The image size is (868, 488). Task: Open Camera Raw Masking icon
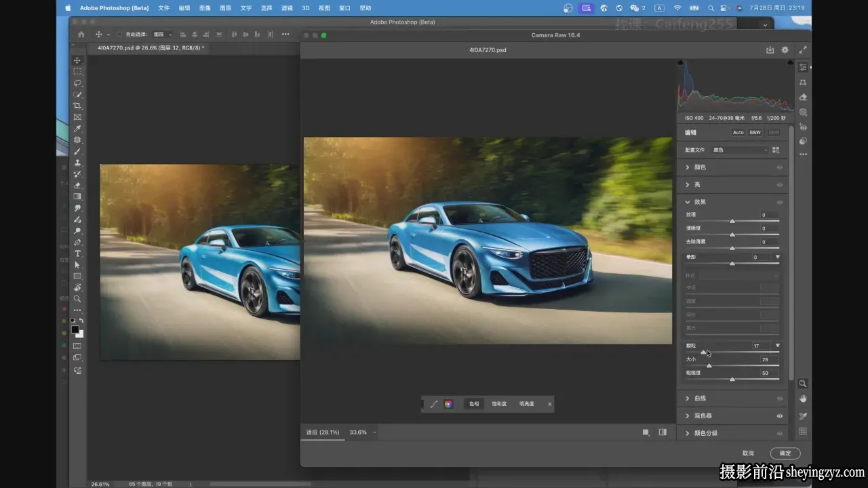(803, 113)
